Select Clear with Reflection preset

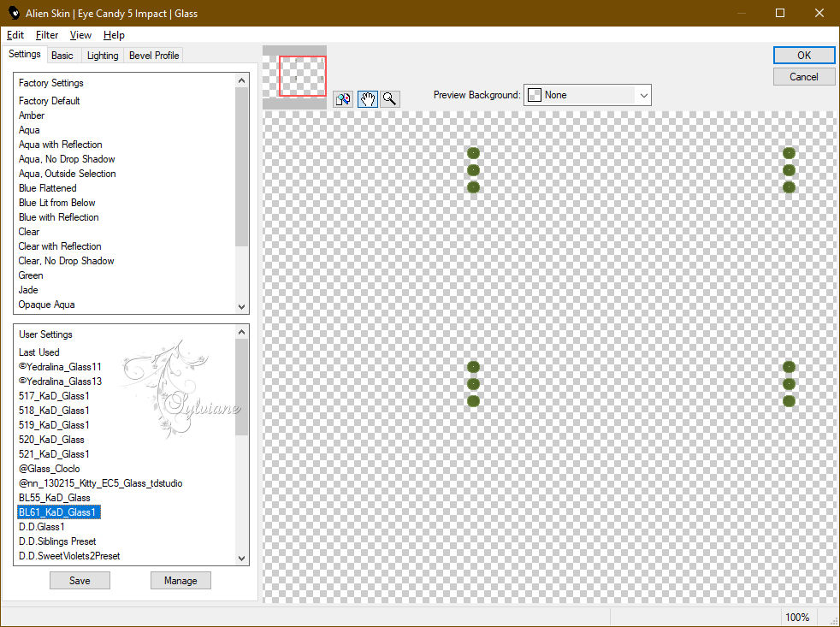click(x=60, y=246)
